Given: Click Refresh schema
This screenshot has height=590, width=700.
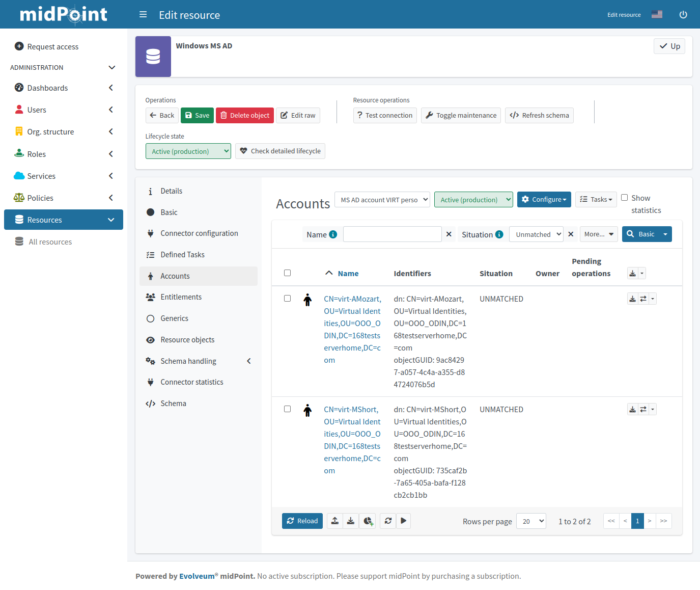Looking at the screenshot, I should coord(539,116).
